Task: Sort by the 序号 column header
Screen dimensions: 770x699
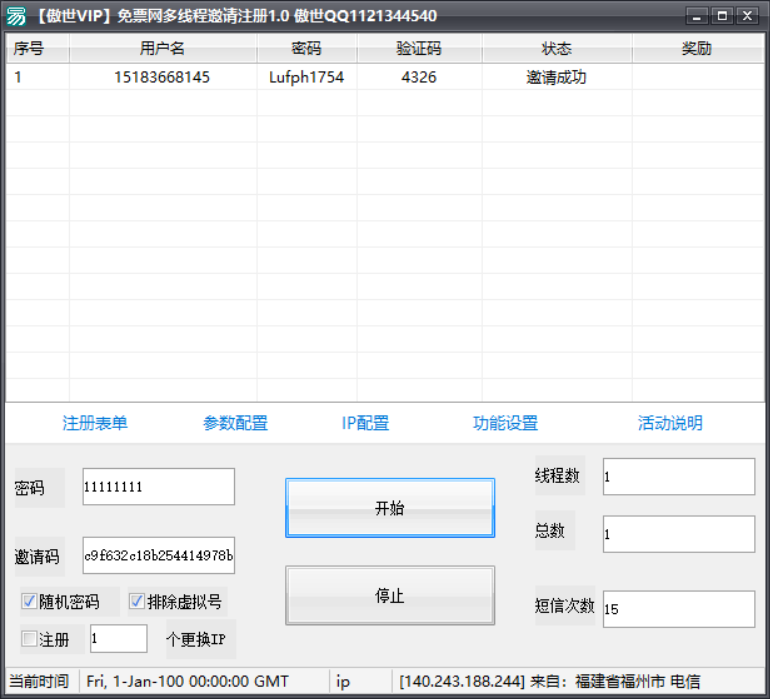Action: click(x=38, y=48)
